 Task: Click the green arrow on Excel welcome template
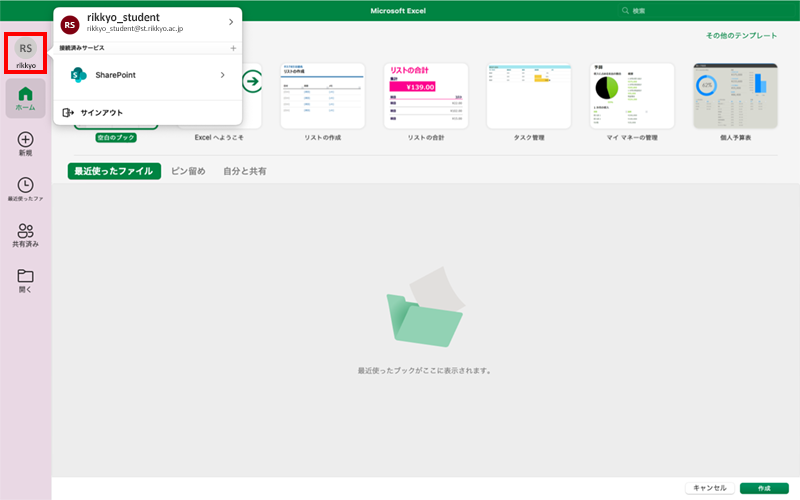252,81
